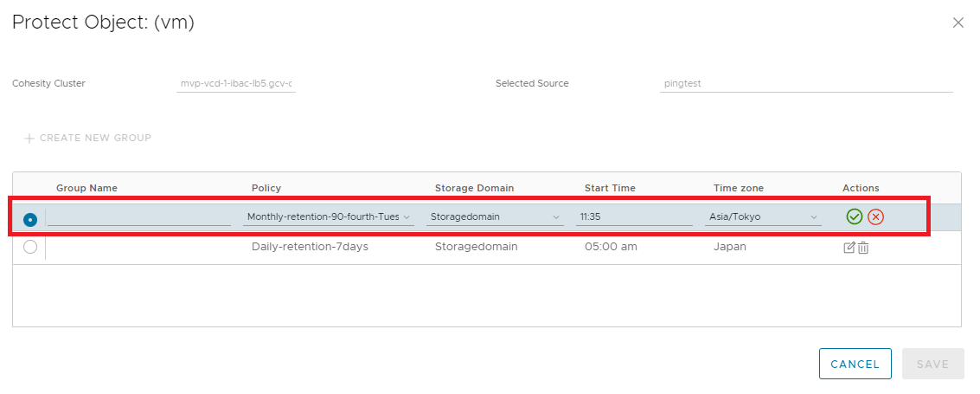Click the Group Name input field

click(139, 216)
